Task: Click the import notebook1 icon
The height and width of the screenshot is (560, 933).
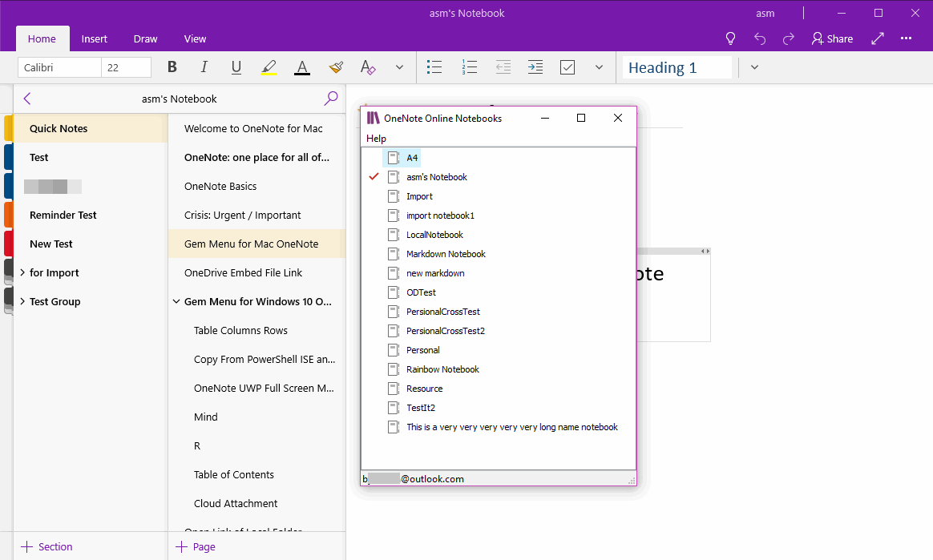Action: (x=394, y=216)
